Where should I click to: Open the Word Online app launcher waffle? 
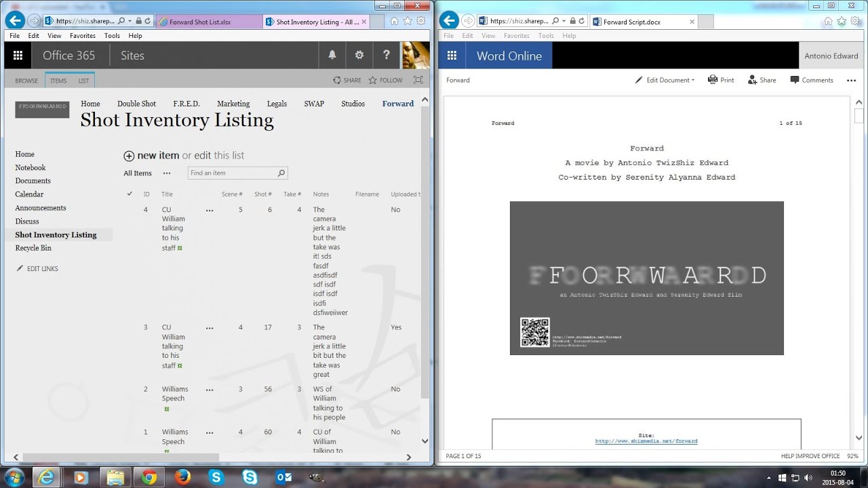452,56
